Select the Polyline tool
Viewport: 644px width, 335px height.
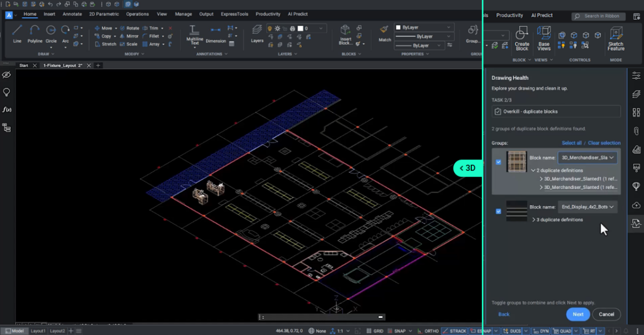(x=34, y=33)
